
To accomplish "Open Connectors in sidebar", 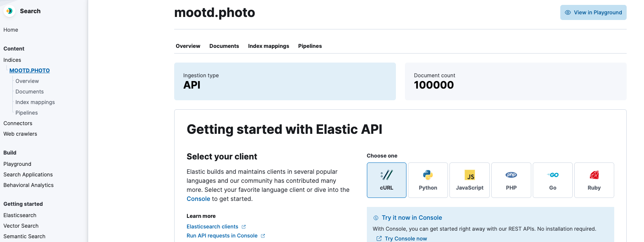I will pos(18,123).
